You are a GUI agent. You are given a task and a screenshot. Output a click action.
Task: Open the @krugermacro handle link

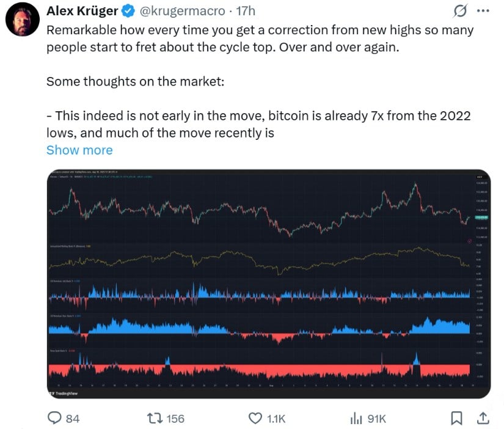pos(183,11)
